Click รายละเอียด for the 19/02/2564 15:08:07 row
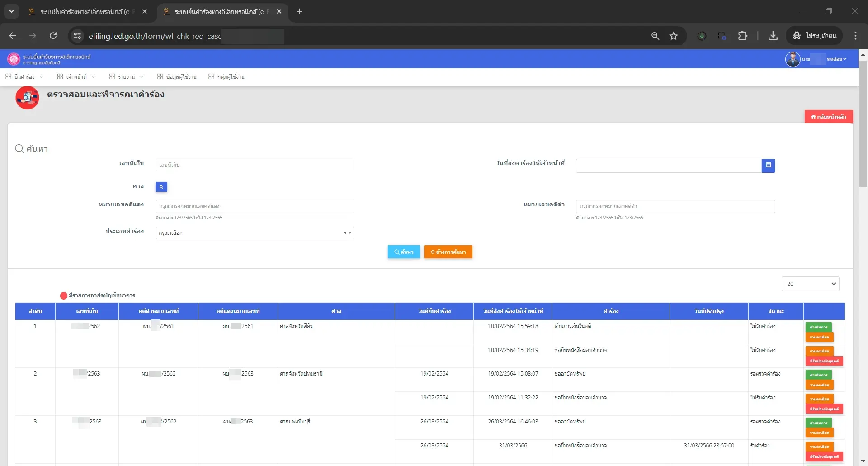 (x=819, y=385)
